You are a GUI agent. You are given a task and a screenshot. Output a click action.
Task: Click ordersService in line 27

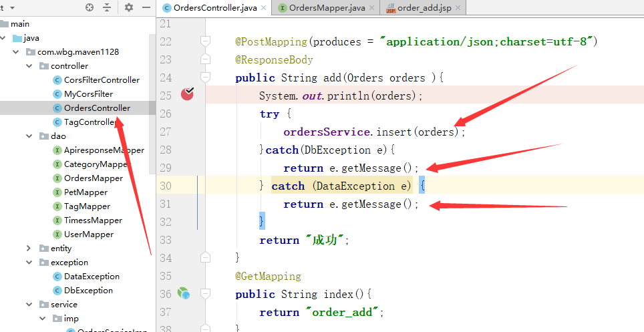tap(327, 132)
